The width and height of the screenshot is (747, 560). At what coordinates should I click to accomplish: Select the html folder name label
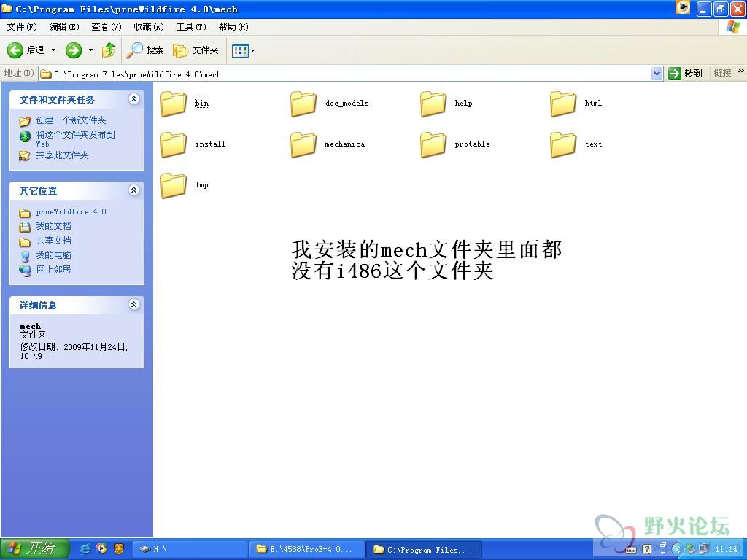(593, 103)
